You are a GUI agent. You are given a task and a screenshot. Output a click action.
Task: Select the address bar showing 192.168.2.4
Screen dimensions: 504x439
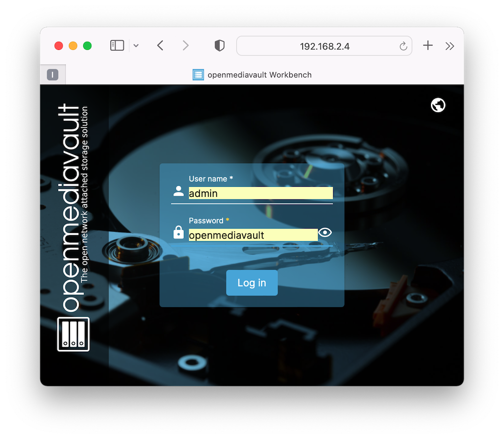(x=324, y=46)
